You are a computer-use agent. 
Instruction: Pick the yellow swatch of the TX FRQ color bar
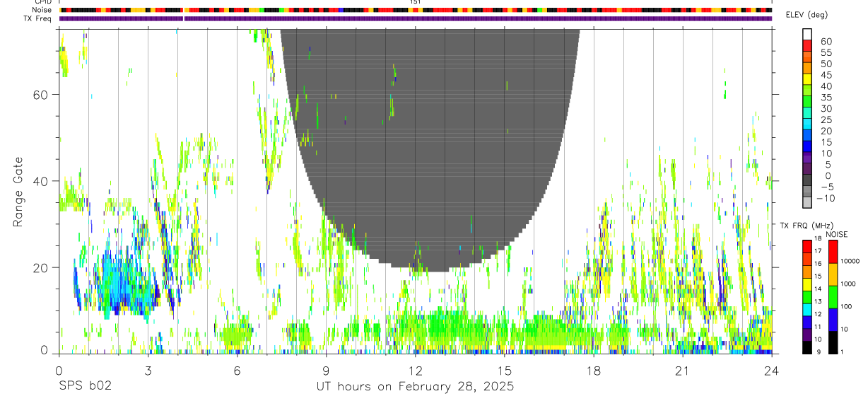[807, 284]
